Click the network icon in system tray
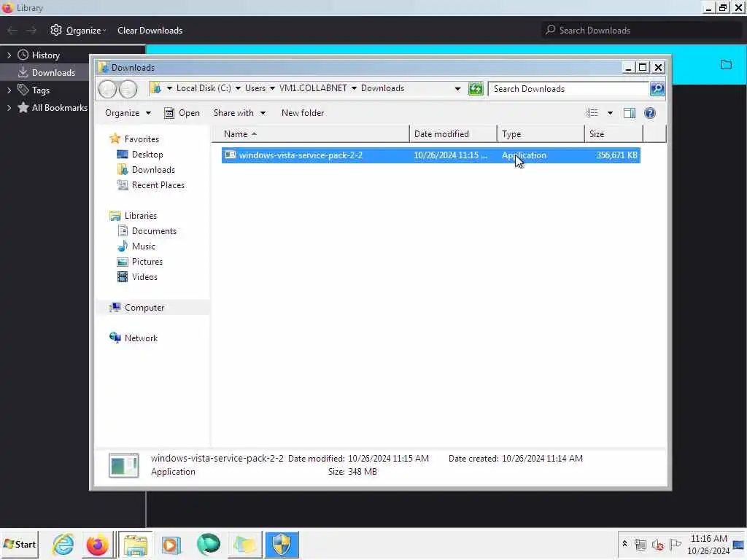This screenshot has height=560, width=747. pos(640,544)
